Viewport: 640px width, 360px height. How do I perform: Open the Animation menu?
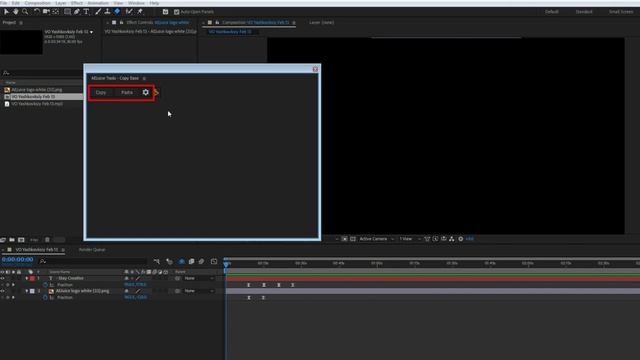[98, 3]
